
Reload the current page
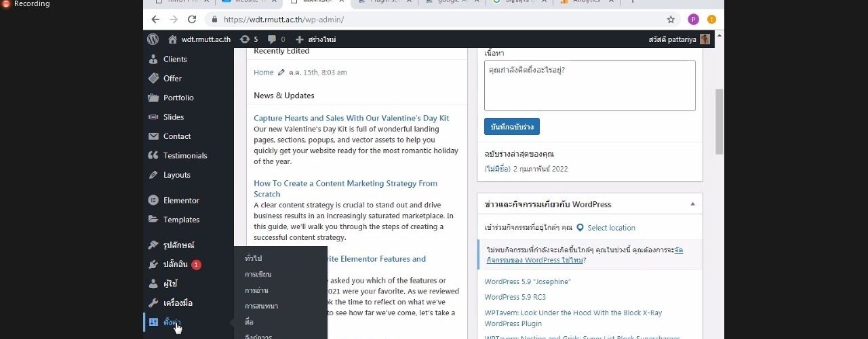point(192,20)
